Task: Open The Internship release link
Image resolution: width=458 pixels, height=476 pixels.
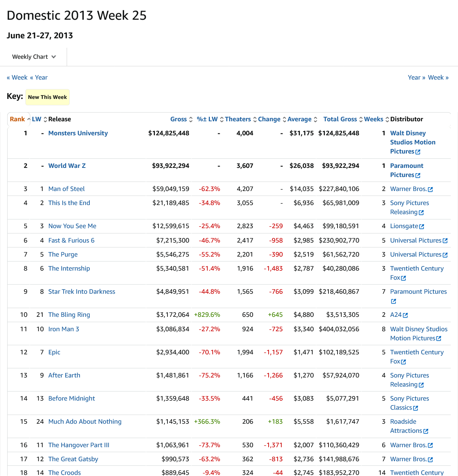Action: pos(69,268)
